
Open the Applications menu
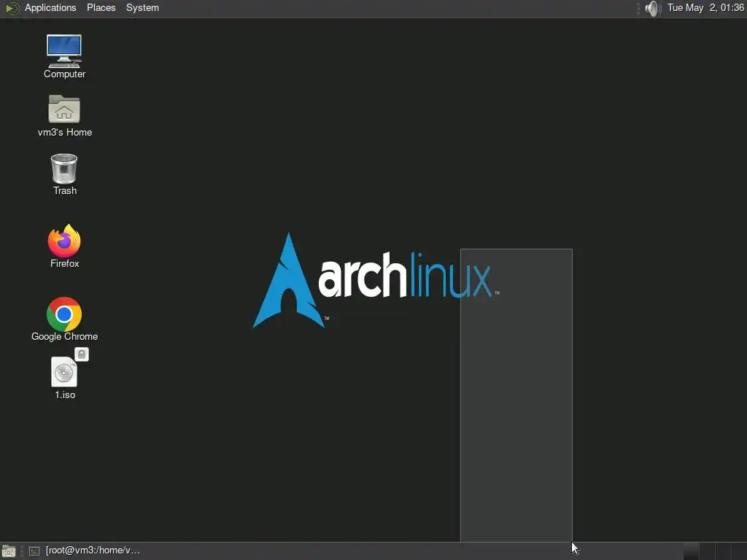click(x=50, y=8)
